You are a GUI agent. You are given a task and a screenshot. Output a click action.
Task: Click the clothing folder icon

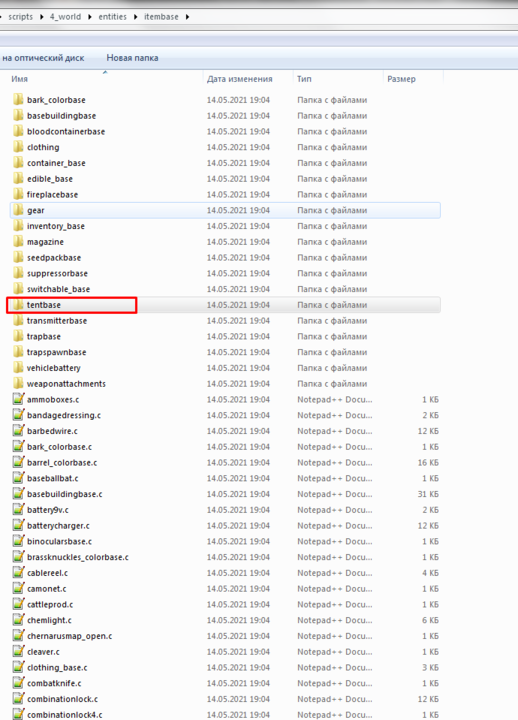point(18,147)
